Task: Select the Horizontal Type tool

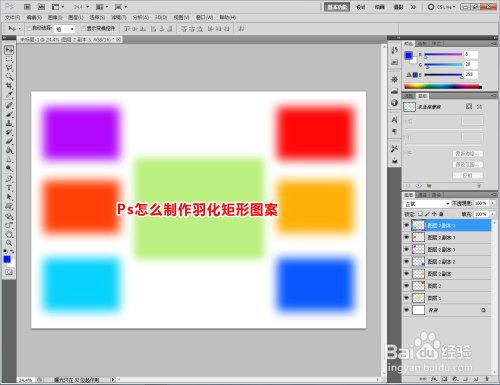Action: click(9, 188)
